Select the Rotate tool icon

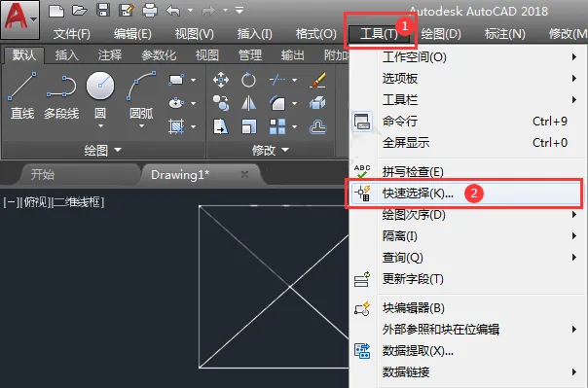coord(248,80)
